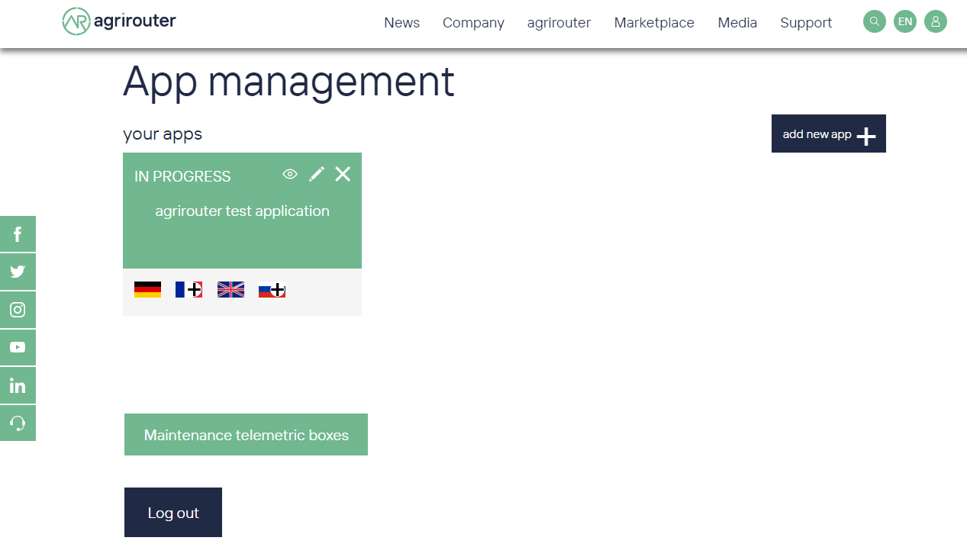Click the support headset sidebar icon

18,423
